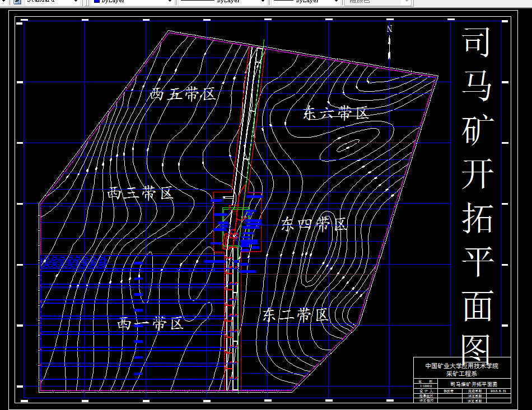The width and height of the screenshot is (532, 410).
Task: Select the 完成日期 label cell
Action: [474, 391]
